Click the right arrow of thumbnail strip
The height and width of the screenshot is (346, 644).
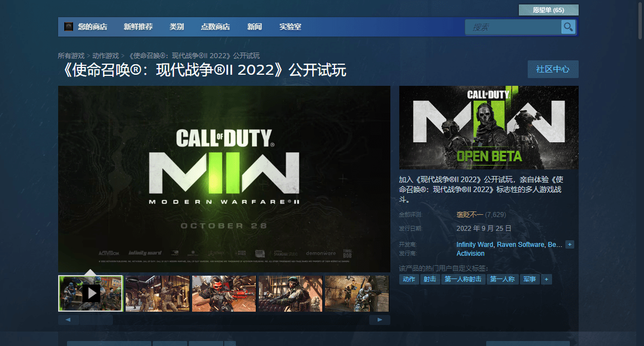[x=380, y=320]
